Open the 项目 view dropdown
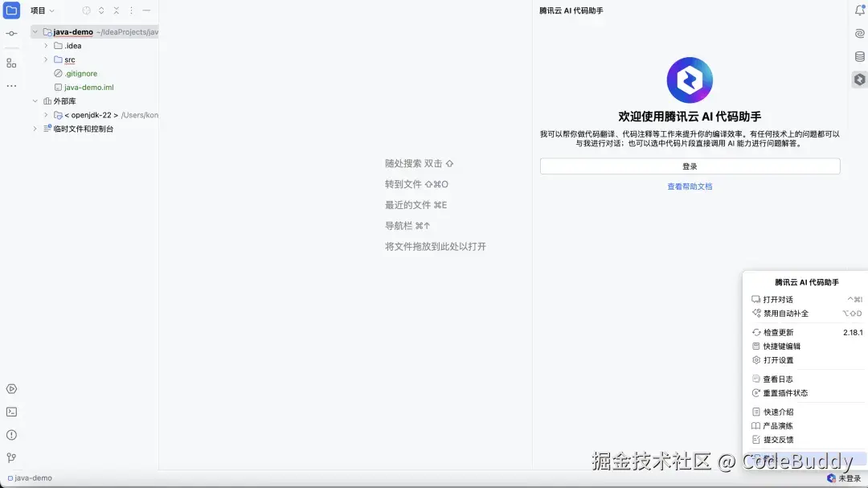 tap(40, 10)
